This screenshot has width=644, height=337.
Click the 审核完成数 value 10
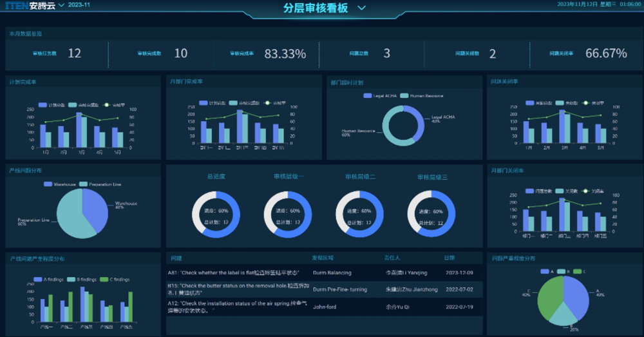click(x=181, y=53)
